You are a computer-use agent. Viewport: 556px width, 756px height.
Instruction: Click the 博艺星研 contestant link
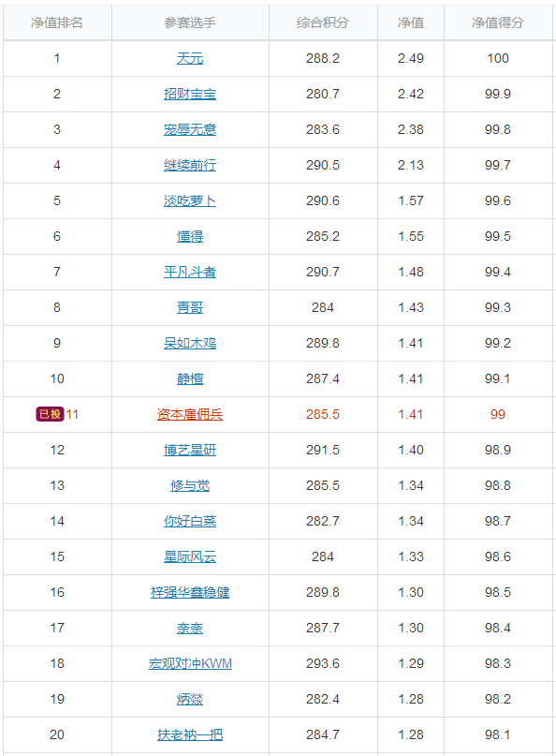point(190,451)
